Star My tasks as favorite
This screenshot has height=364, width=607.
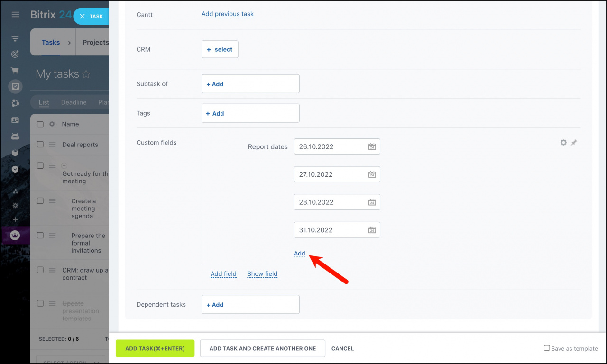(86, 74)
